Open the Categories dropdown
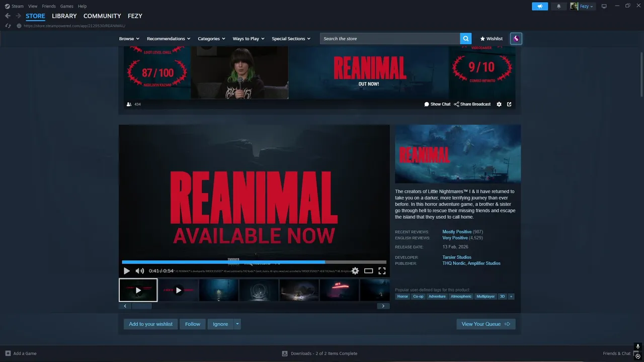Screen dimensions: 644x362 click(211, 39)
